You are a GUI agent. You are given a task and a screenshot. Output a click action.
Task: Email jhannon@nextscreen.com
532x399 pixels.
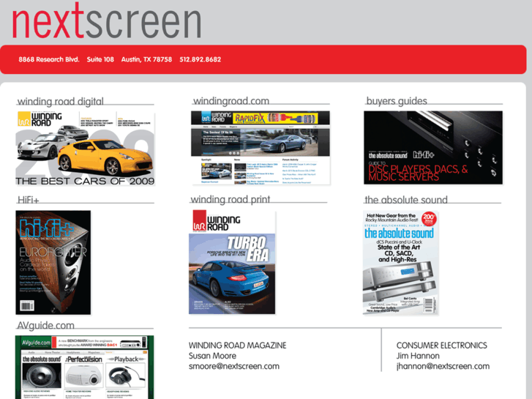pos(443,366)
